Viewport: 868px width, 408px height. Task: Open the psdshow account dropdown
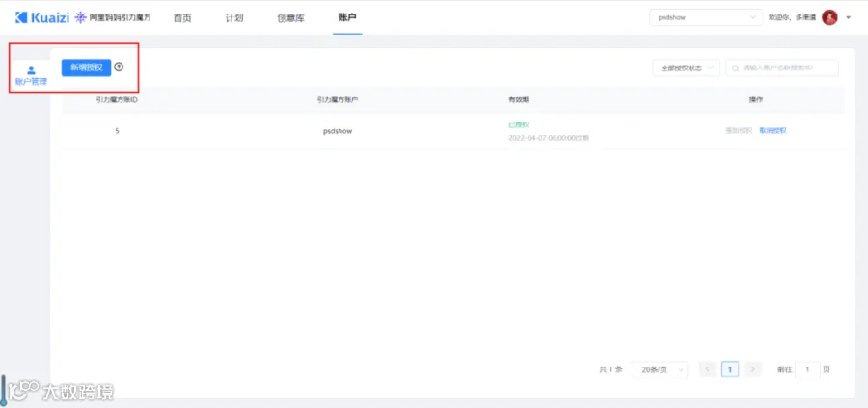coord(706,17)
